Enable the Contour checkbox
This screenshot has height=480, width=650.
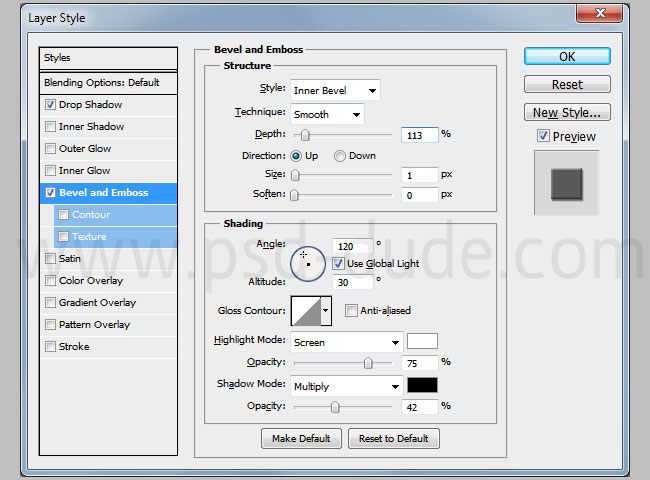63,214
